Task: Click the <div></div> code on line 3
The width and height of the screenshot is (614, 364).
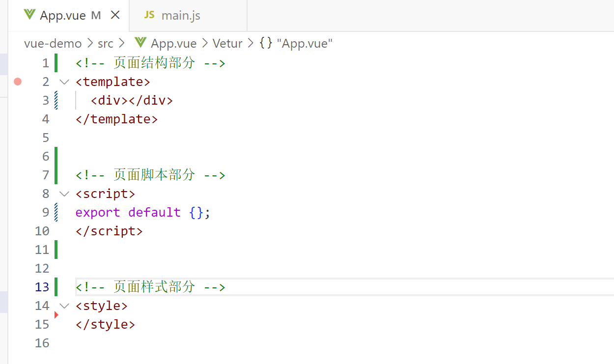Action: 132,100
